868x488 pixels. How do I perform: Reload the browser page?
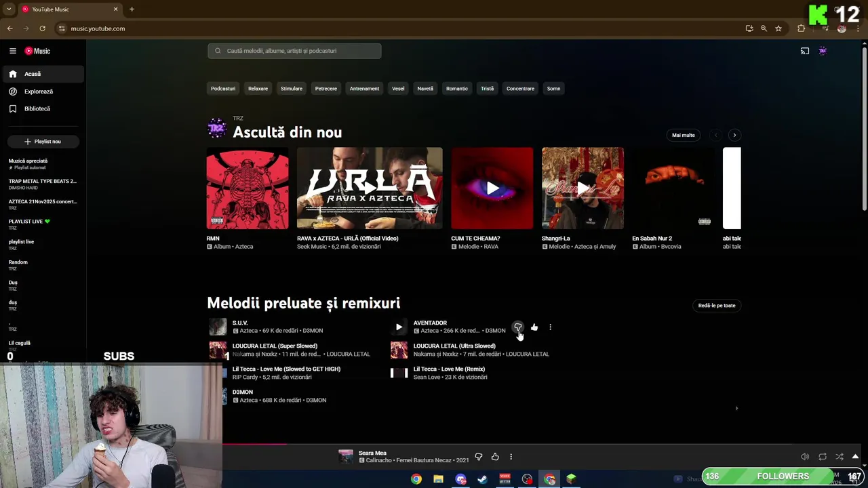(x=42, y=28)
